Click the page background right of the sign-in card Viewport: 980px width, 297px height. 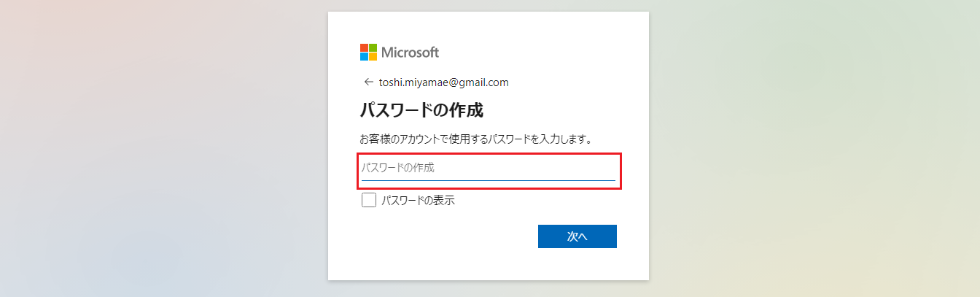809,146
